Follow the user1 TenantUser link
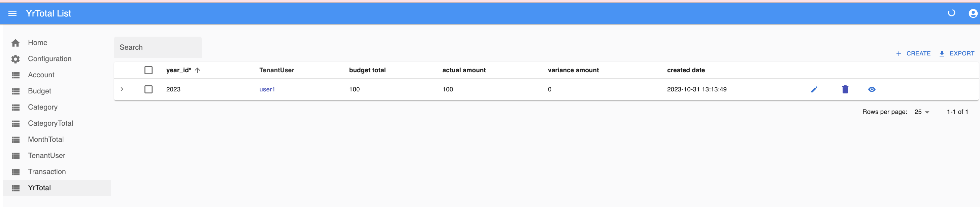This screenshot has width=980, height=207. (x=267, y=90)
